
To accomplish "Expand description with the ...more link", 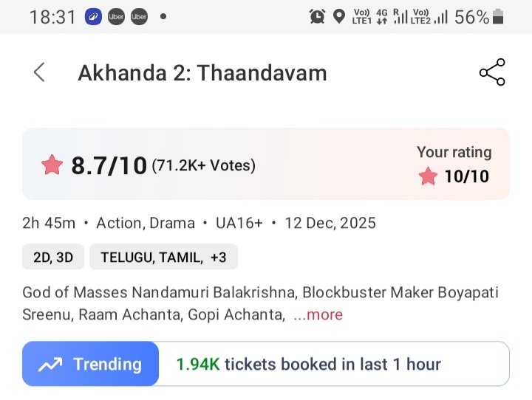I will pyautogui.click(x=318, y=314).
